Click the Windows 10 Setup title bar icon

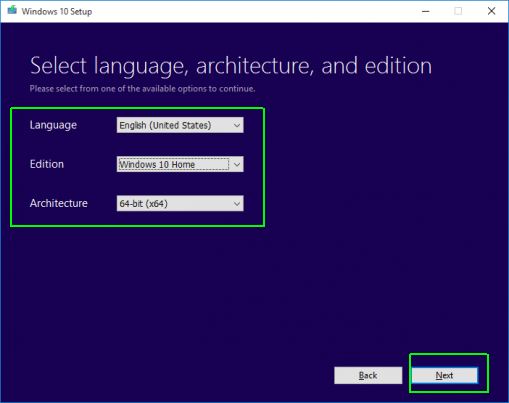(12, 10)
